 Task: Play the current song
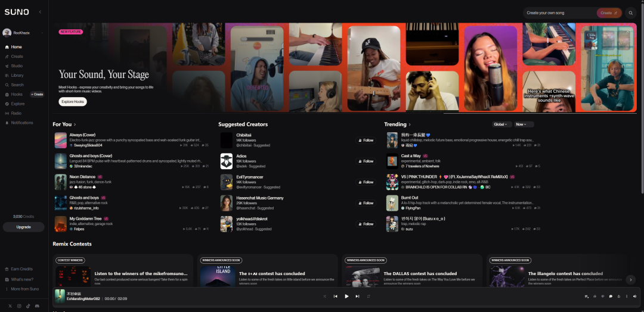click(346, 296)
